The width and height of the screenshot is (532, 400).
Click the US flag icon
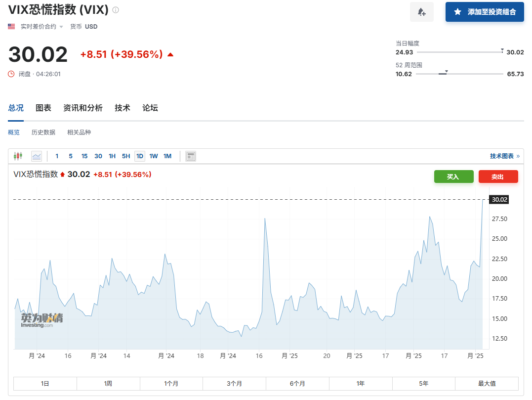coord(11,27)
